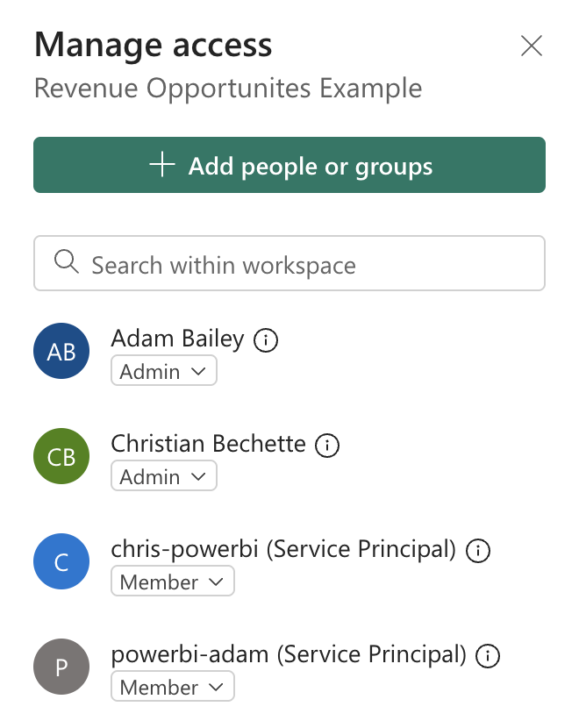Select the Revenue Opportunites Example subtitle

point(228,88)
